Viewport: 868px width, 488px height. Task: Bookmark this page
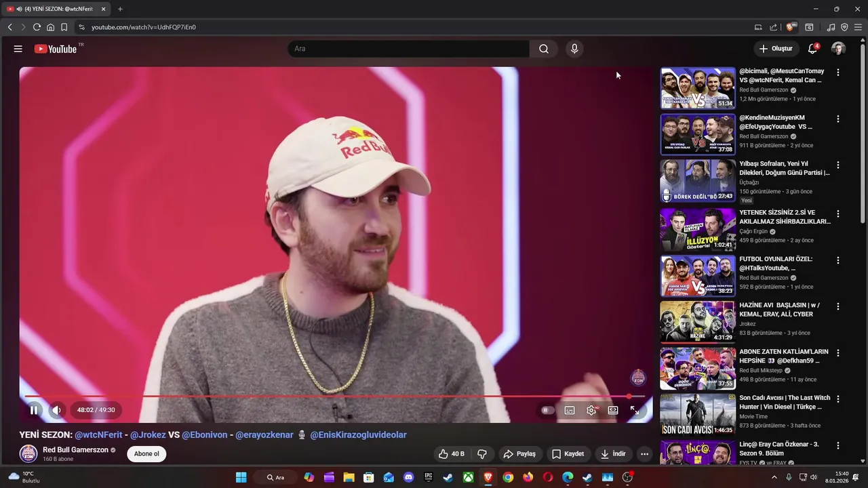[64, 27]
